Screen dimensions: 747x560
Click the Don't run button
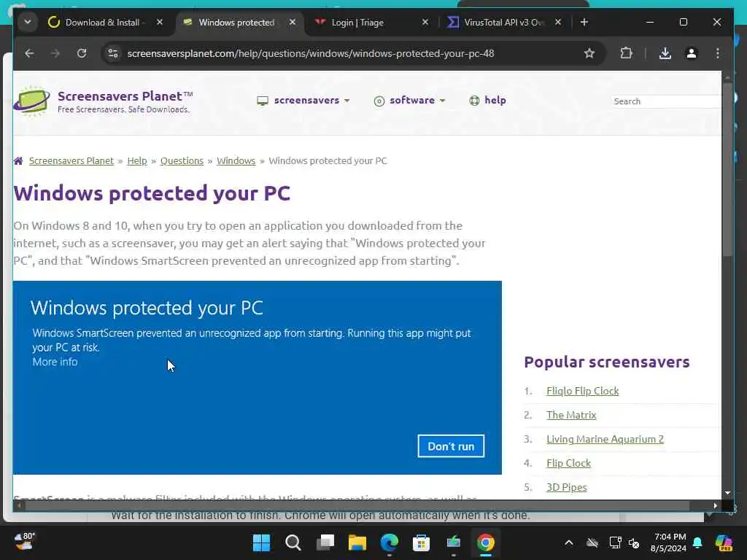click(451, 446)
